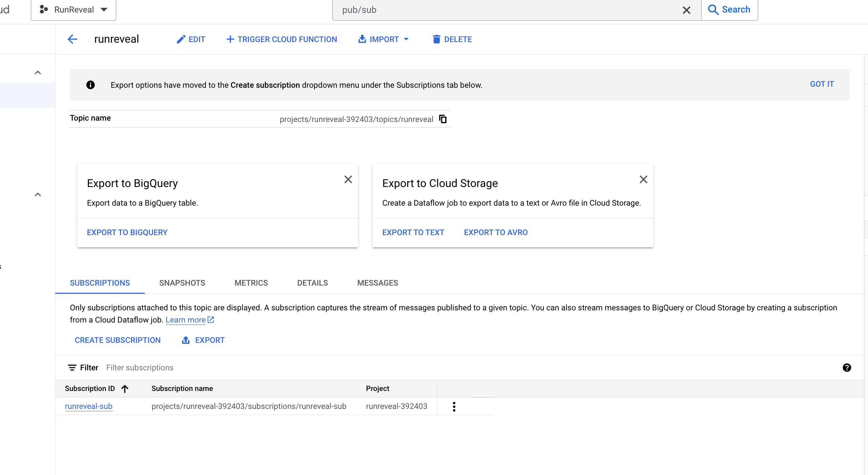Click the Filter subscriptions input field
The image size is (868, 475).
pyautogui.click(x=139, y=368)
